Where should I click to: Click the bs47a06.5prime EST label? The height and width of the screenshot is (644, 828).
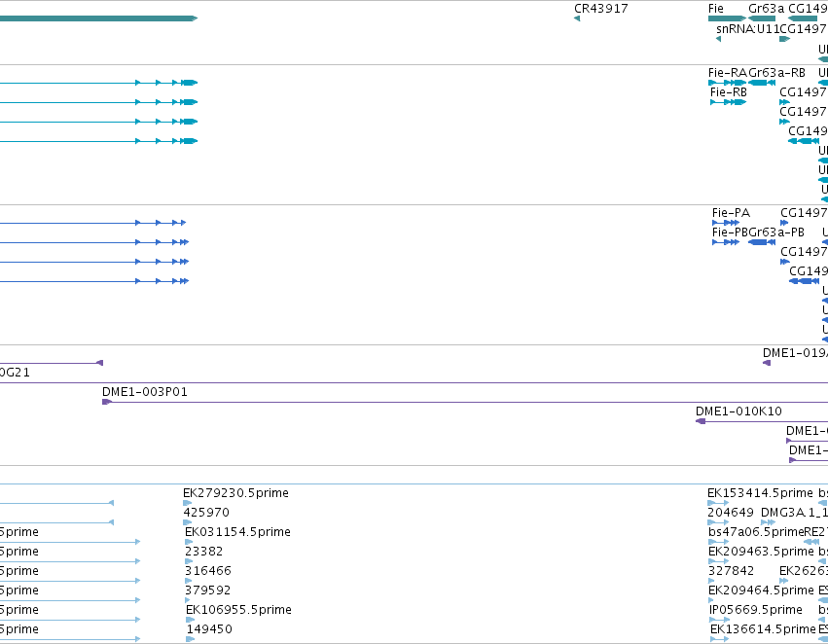756,531
